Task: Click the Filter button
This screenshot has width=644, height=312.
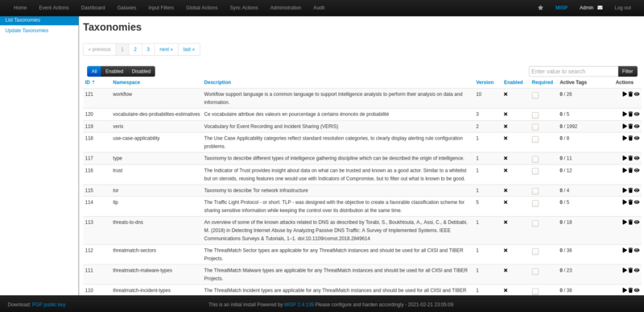Action: coord(628,72)
